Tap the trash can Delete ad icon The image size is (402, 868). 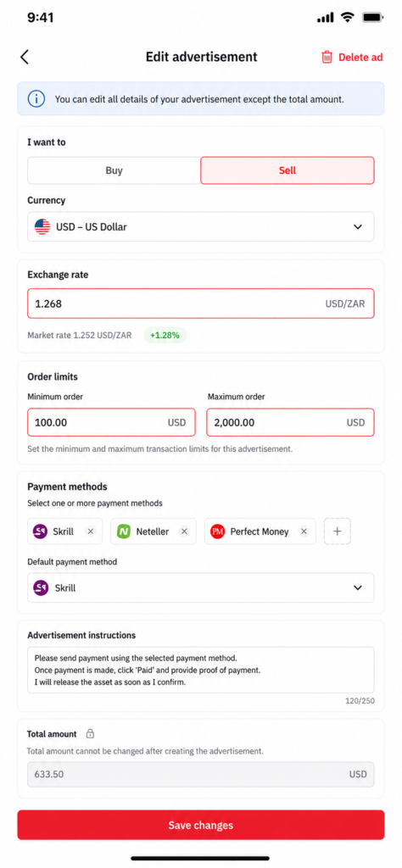pyautogui.click(x=327, y=57)
